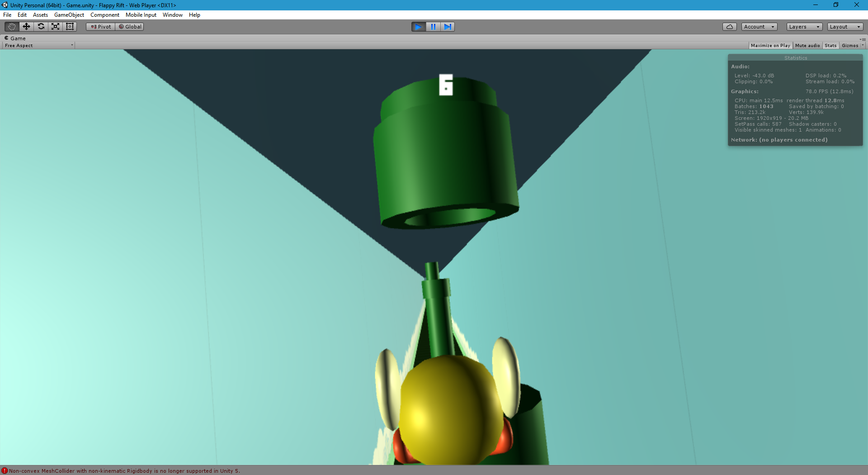Click the score digit in the game view
Screen dimensions: 868x475
click(x=446, y=85)
